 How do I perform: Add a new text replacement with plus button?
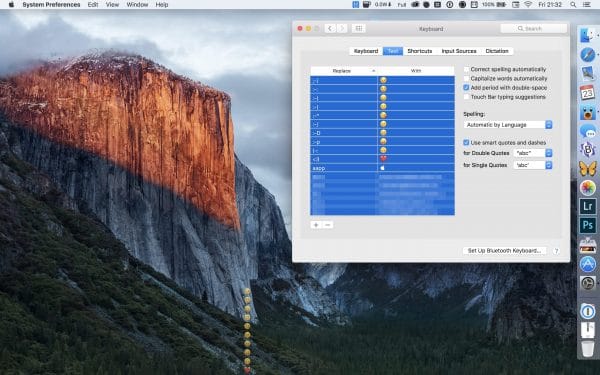click(316, 225)
